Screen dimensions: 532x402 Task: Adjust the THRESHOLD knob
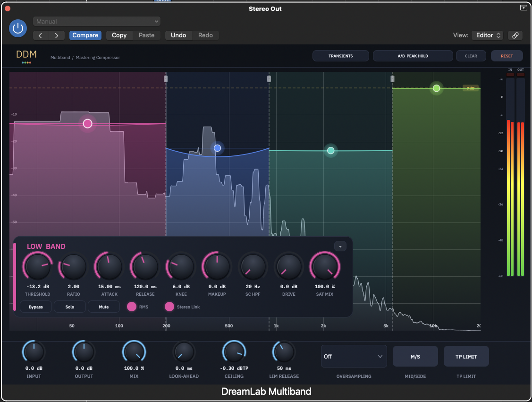click(38, 267)
